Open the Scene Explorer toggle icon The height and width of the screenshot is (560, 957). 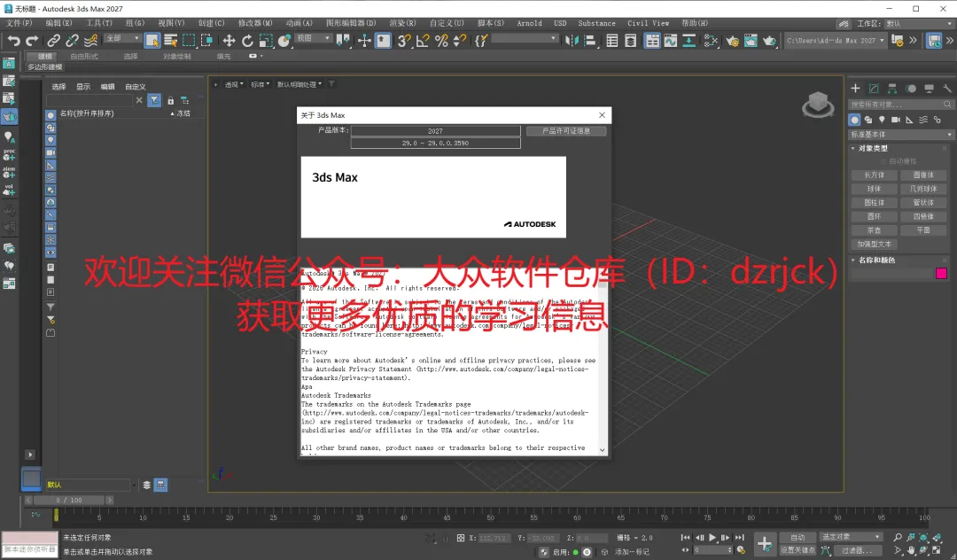[x=612, y=40]
